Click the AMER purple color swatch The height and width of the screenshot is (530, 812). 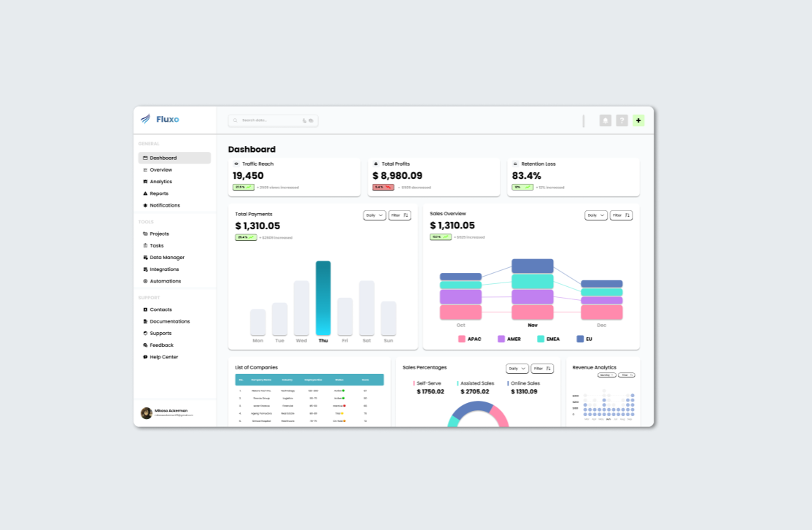[x=500, y=339]
